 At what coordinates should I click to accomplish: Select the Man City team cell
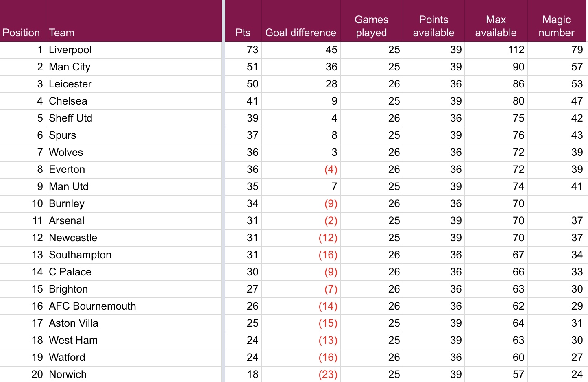pyautogui.click(x=134, y=67)
